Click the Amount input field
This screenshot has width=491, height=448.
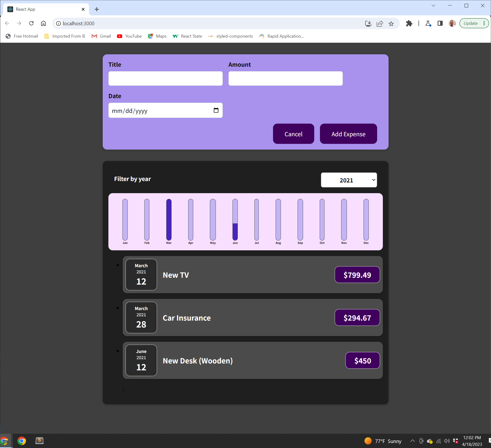(x=285, y=78)
